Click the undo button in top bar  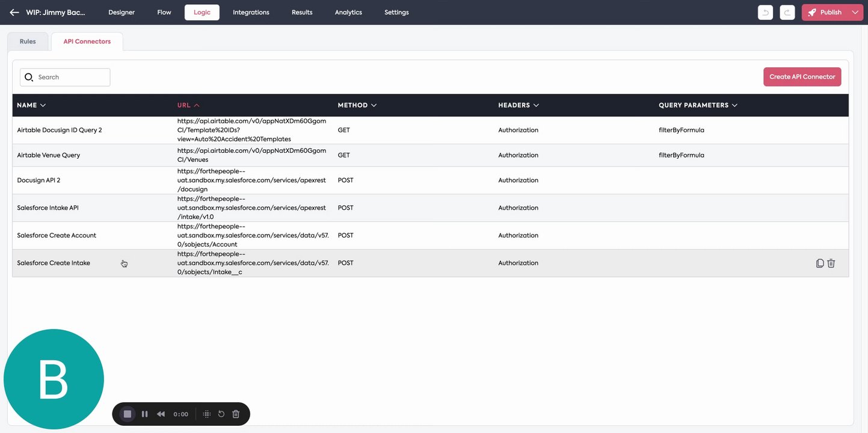point(765,12)
